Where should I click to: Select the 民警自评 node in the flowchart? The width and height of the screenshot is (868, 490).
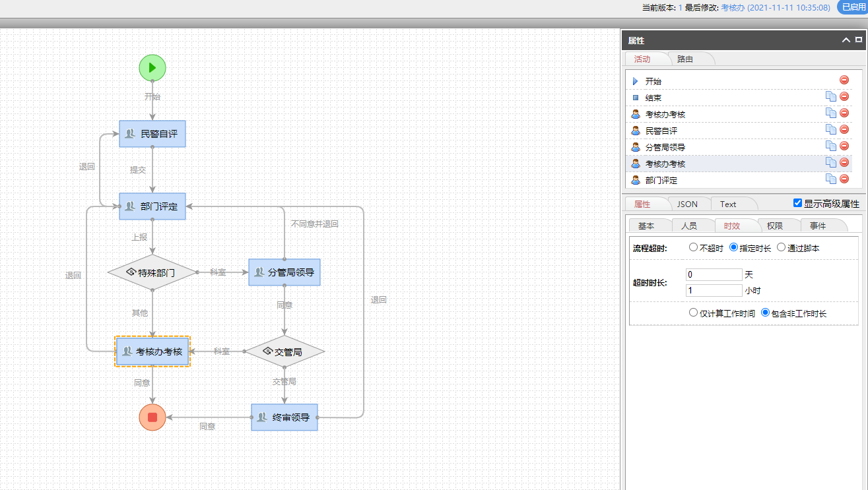152,134
